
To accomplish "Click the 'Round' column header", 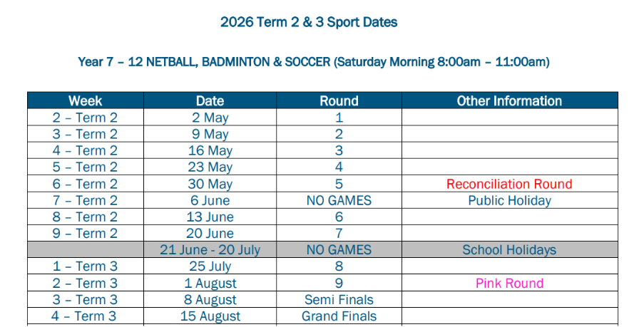I will (339, 101).
